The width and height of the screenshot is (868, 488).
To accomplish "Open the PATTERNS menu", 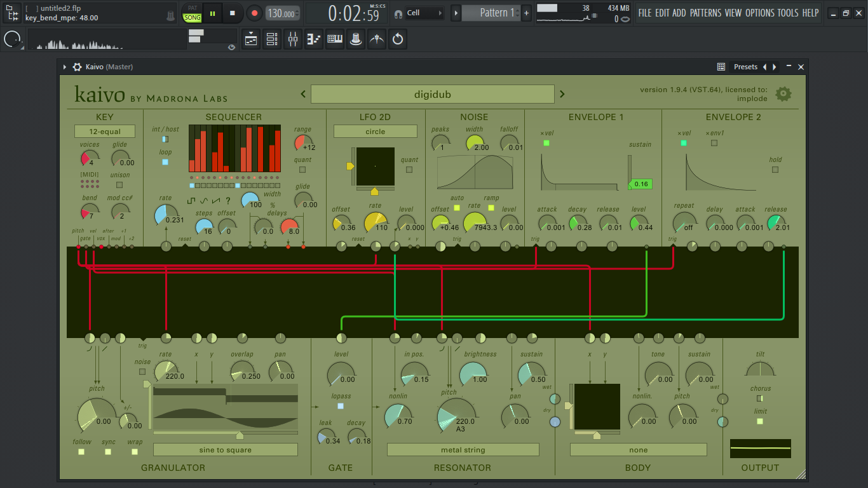I will (706, 13).
